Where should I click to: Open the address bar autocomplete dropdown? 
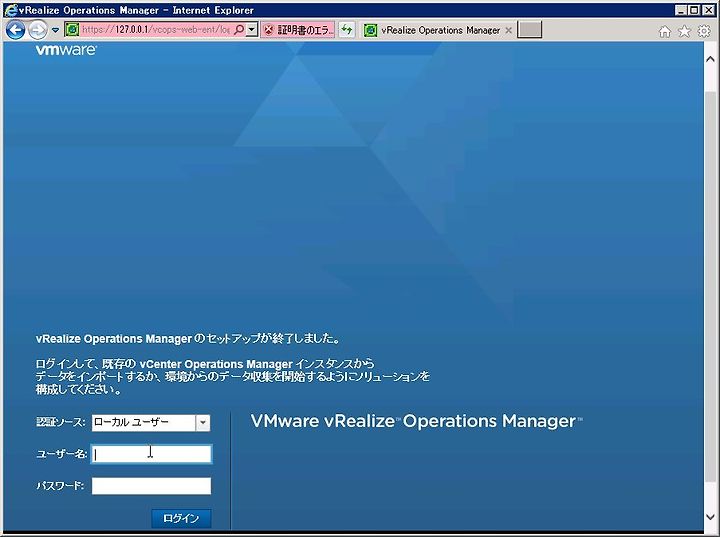coord(252,30)
